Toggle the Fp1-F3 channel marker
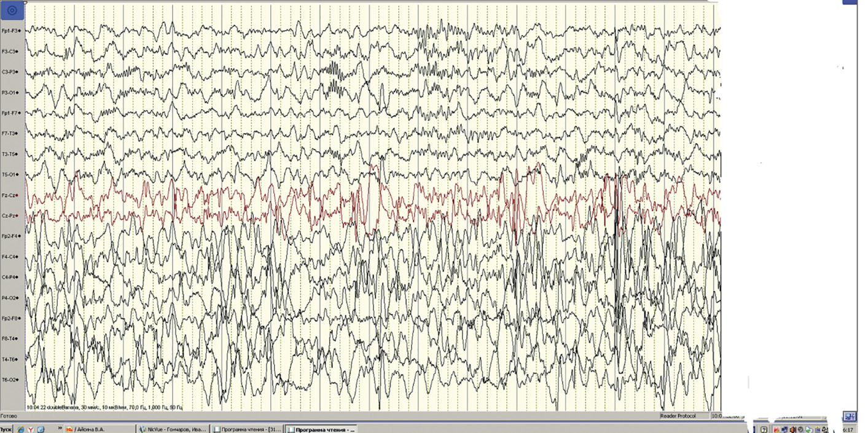This screenshot has height=433, width=868. tap(20, 31)
